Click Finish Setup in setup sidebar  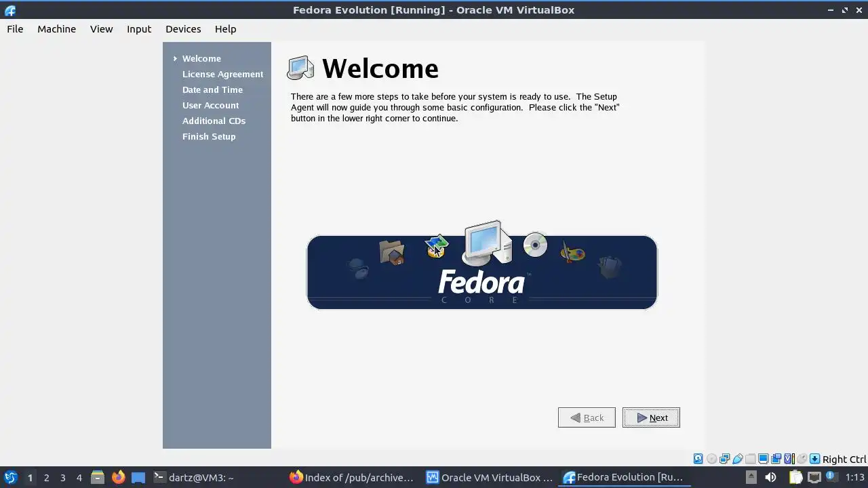point(209,136)
